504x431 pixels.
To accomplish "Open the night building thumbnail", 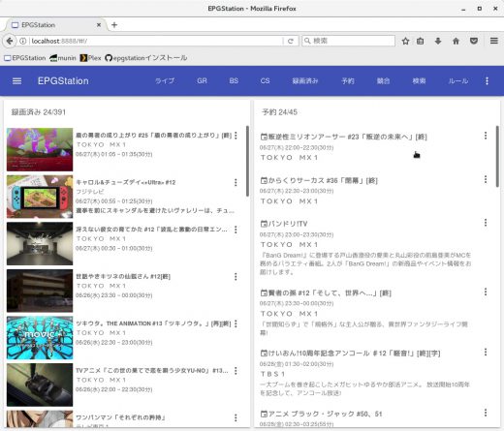I will tap(40, 291).
